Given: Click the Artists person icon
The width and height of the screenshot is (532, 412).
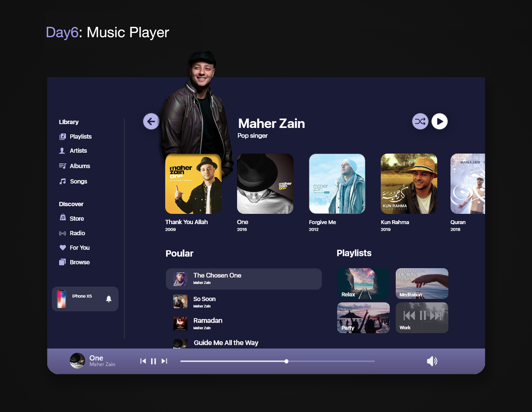Looking at the screenshot, I should pos(62,151).
